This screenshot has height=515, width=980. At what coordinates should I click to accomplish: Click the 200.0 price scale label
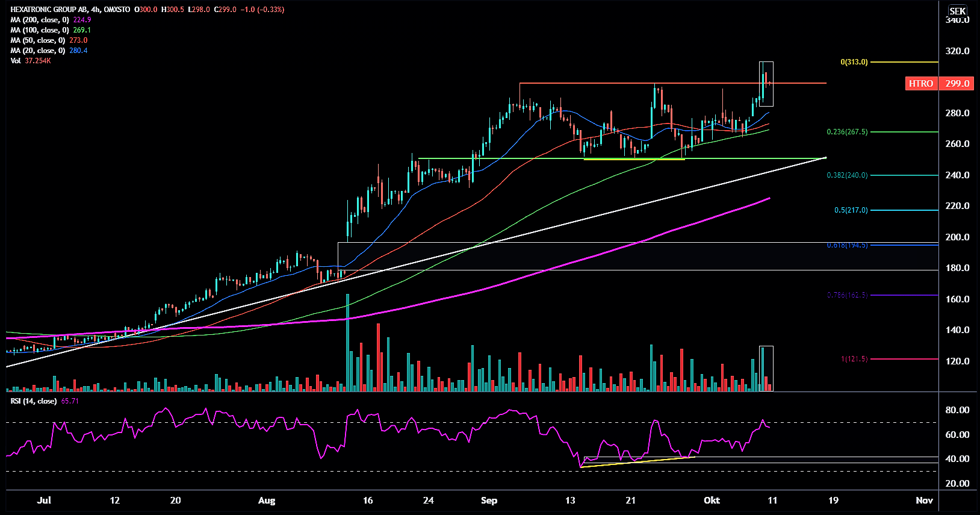pyautogui.click(x=957, y=237)
